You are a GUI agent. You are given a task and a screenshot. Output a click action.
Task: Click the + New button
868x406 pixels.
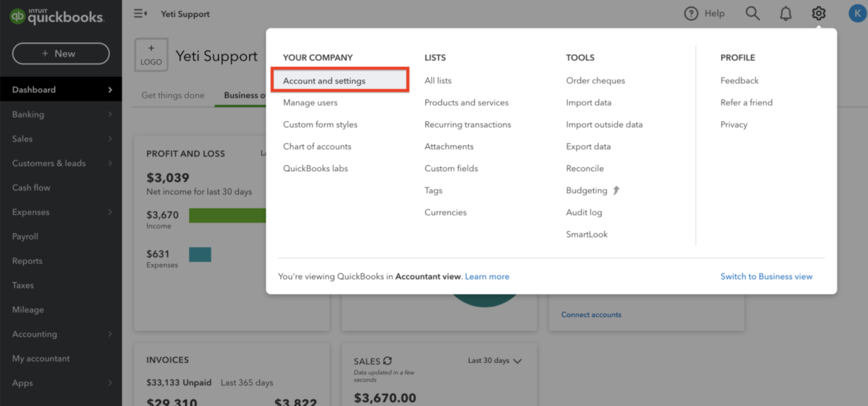[61, 54]
